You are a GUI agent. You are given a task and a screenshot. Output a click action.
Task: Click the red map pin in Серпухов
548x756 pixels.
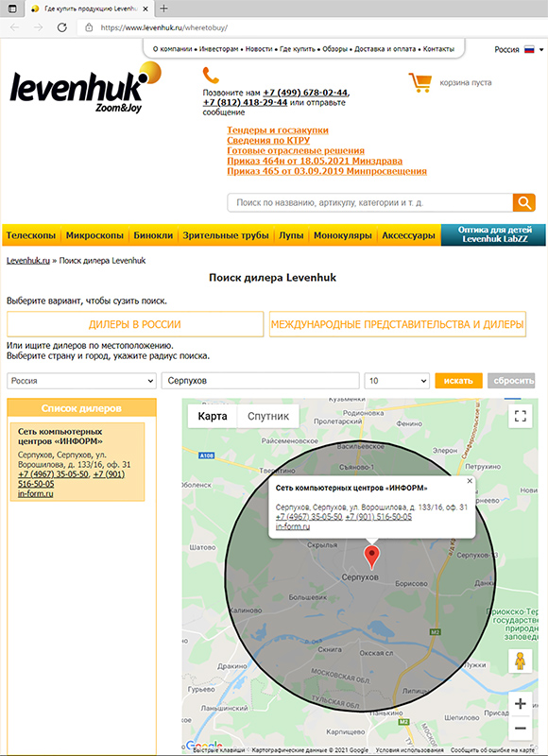371,558
